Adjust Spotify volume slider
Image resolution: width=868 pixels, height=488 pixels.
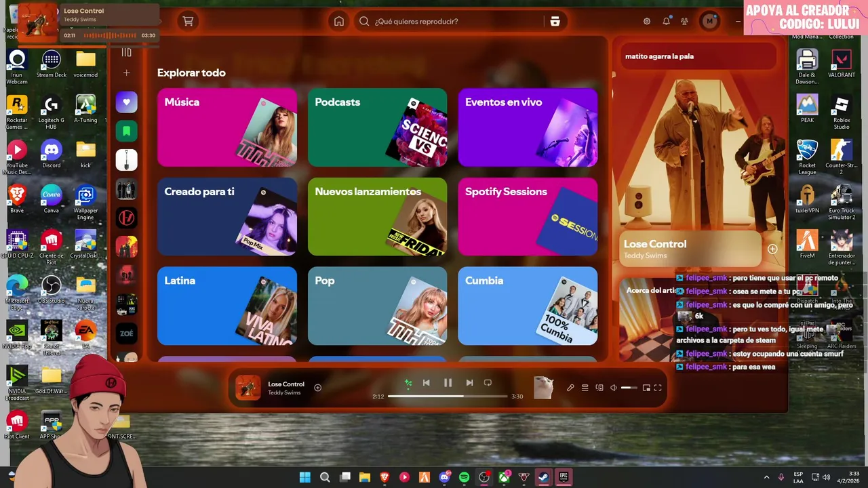[629, 388]
